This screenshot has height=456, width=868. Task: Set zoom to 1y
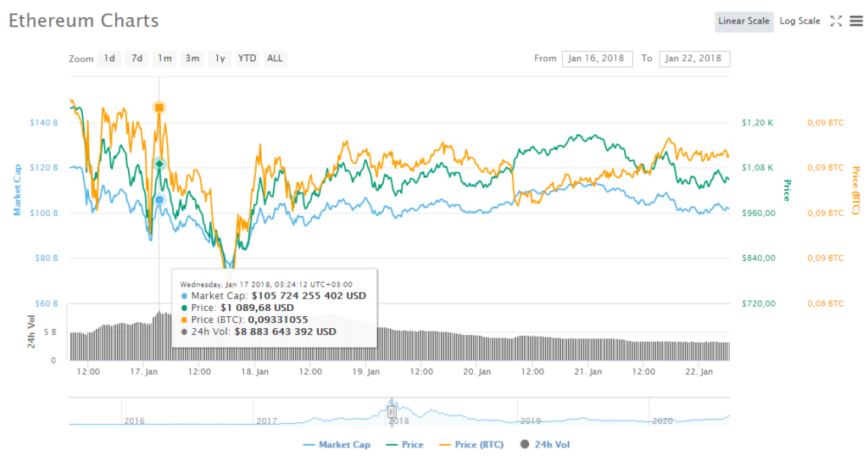pyautogui.click(x=220, y=58)
